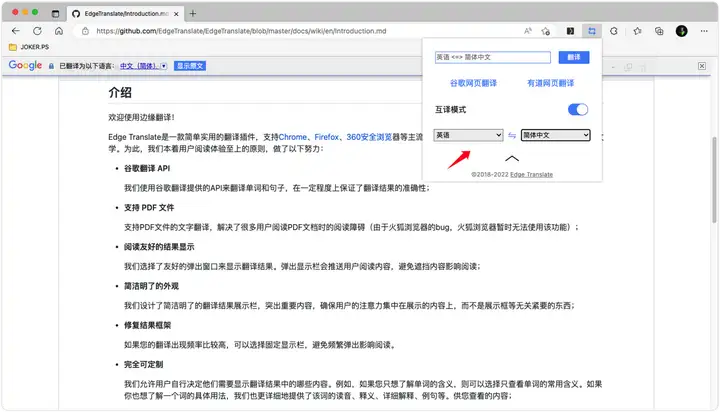Open the browser Settings and more menu

pyautogui.click(x=704, y=31)
